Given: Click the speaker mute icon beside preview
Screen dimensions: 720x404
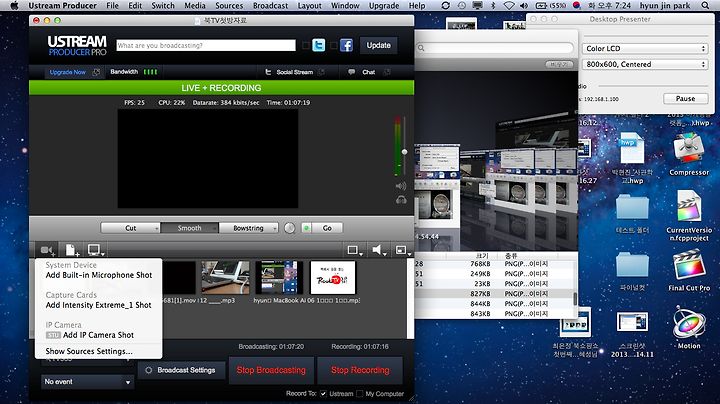Looking at the screenshot, I should pos(401,186).
